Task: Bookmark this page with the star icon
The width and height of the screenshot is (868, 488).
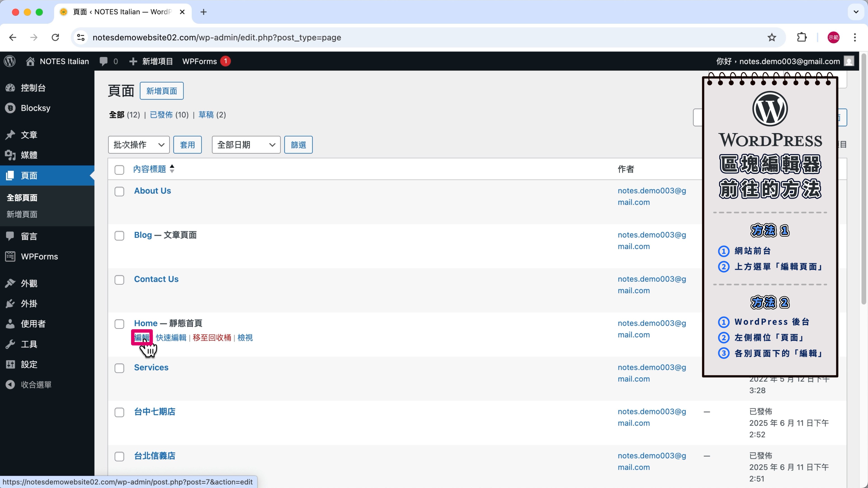Action: [772, 37]
